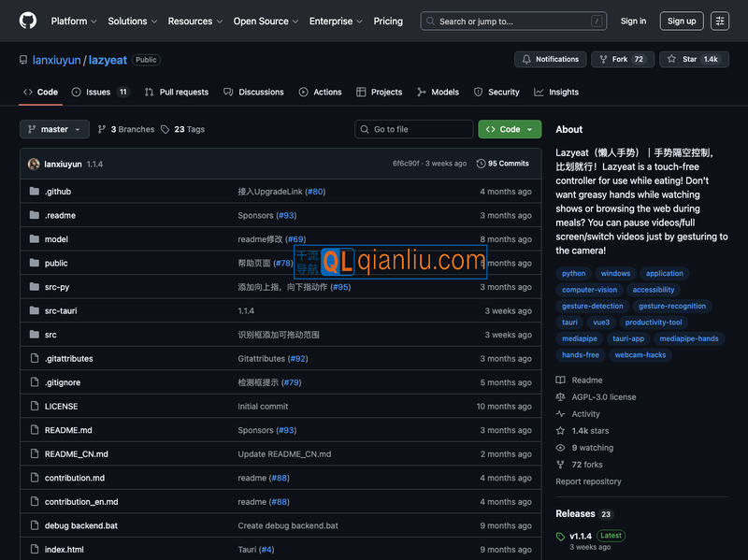Click the src-tauri folder
This screenshot has width=748, height=560.
61,310
